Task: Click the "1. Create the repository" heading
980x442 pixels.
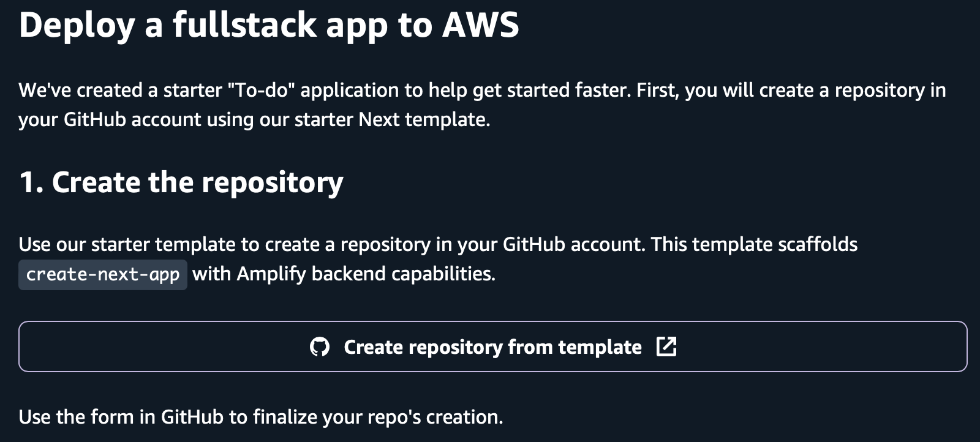Action: [182, 181]
